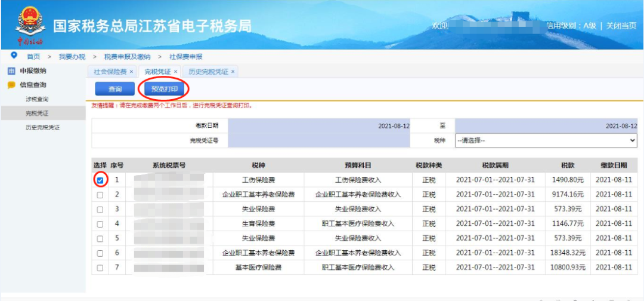Click the 申报缴纳 sidebar icon
Screen dimensions: 644x301
coord(11,71)
